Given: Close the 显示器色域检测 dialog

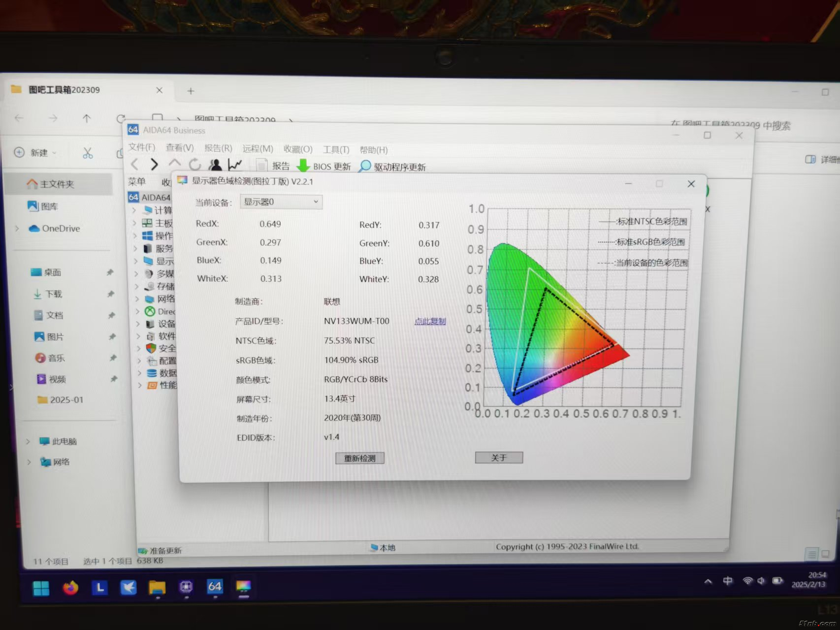Looking at the screenshot, I should pyautogui.click(x=691, y=184).
